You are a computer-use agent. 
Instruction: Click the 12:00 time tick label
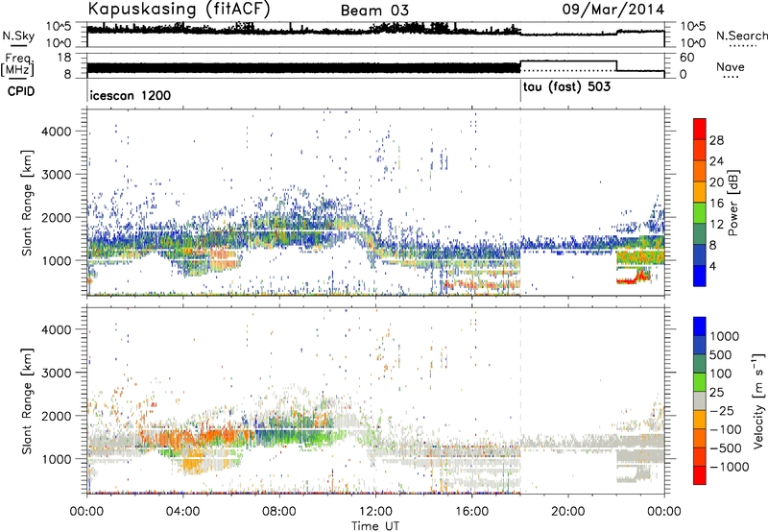pos(375,512)
